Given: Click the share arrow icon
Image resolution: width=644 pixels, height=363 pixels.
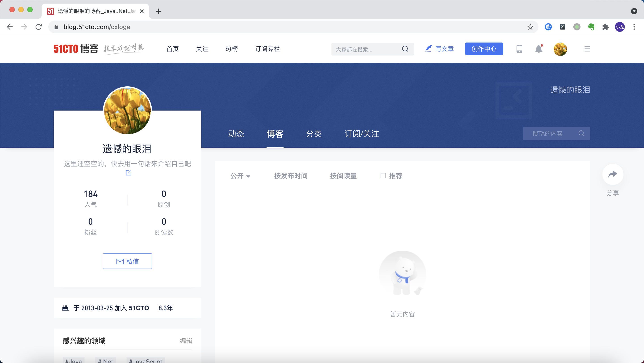Looking at the screenshot, I should pyautogui.click(x=612, y=174).
